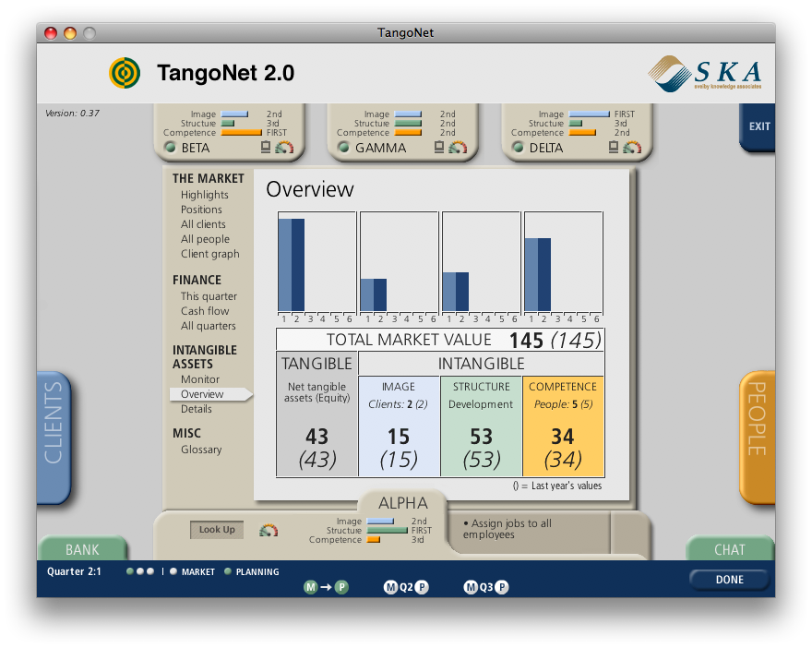Open Cash flow under Finance
This screenshot has width=812, height=648.
click(205, 311)
